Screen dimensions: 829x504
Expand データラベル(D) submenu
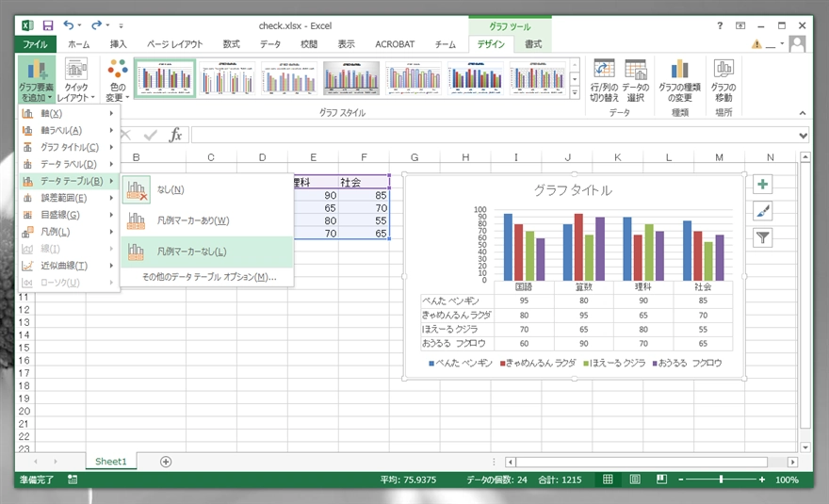[69, 164]
